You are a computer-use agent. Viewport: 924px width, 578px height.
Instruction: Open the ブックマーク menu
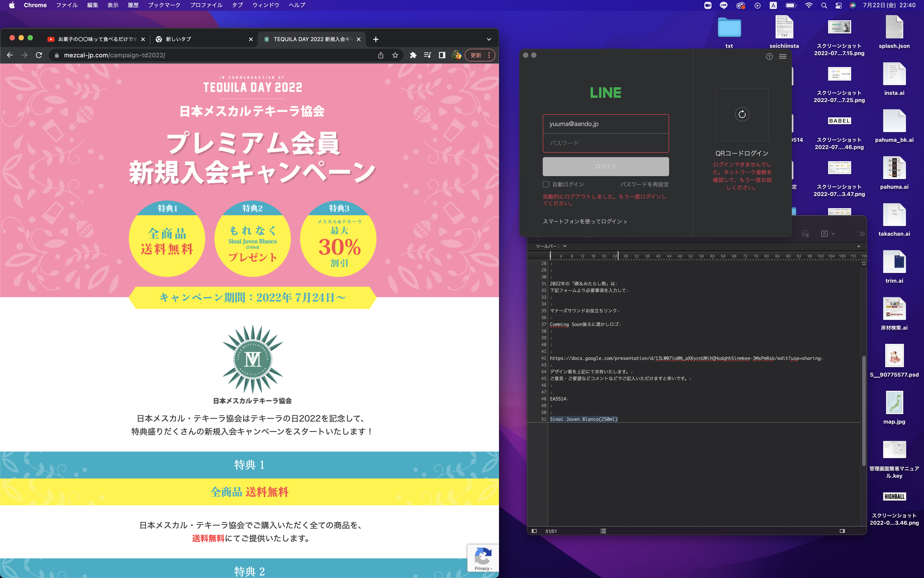164,5
